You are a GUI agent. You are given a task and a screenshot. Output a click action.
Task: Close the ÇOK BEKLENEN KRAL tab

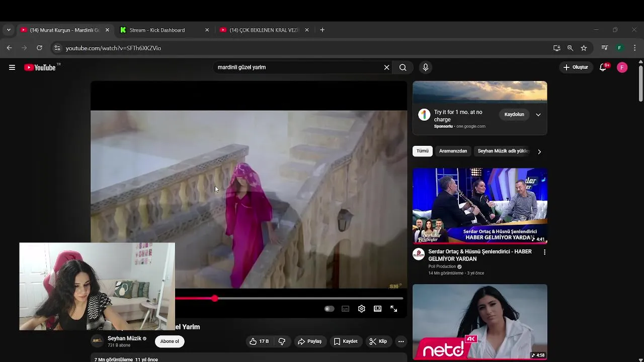click(x=307, y=30)
